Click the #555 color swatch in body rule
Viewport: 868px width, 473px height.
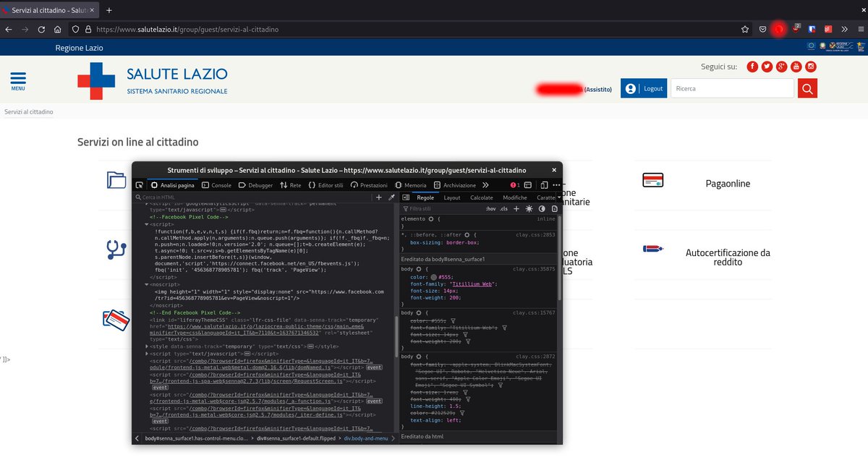[x=434, y=277]
